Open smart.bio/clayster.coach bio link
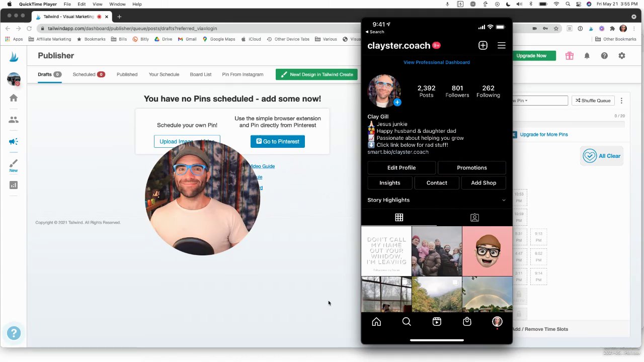Screen dimensions: 644x362 [x=398, y=152]
